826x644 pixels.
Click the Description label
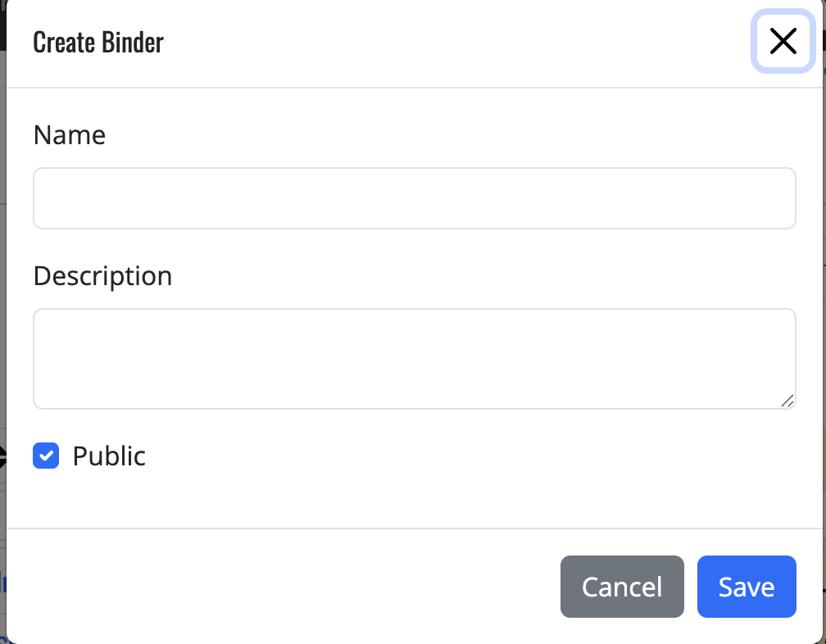point(102,276)
